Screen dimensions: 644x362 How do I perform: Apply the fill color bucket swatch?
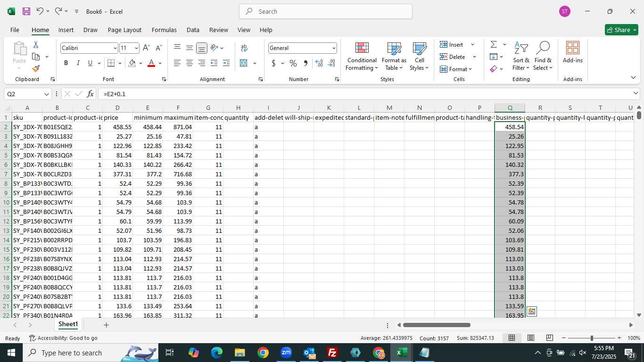point(132,63)
